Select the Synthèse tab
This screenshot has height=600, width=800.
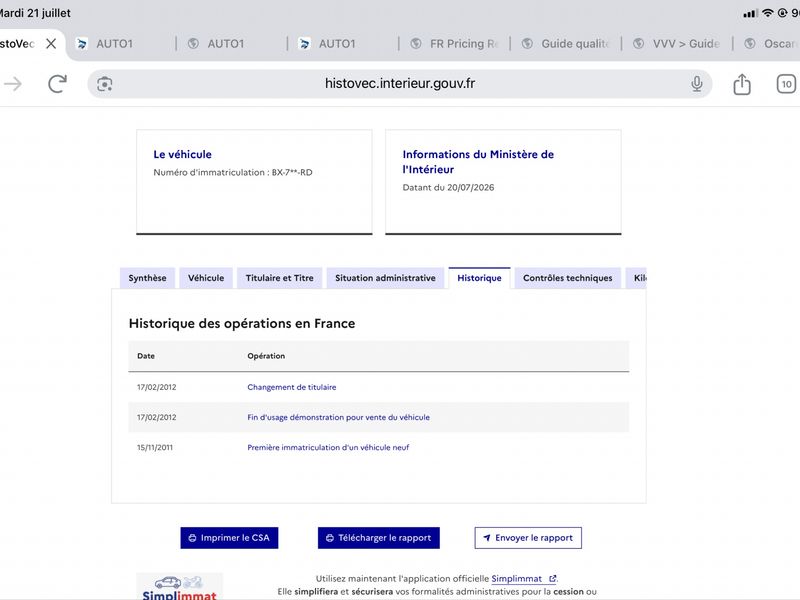click(147, 278)
